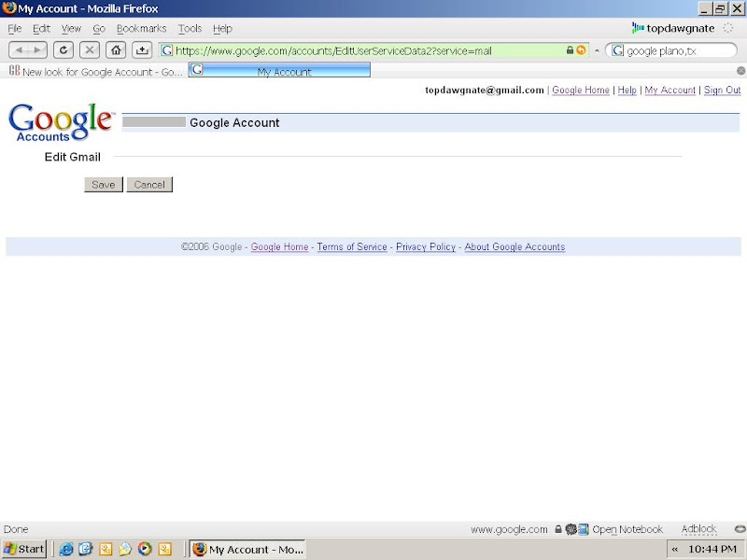Click the Edit Gmail heading
This screenshot has width=747, height=560.
[73, 157]
